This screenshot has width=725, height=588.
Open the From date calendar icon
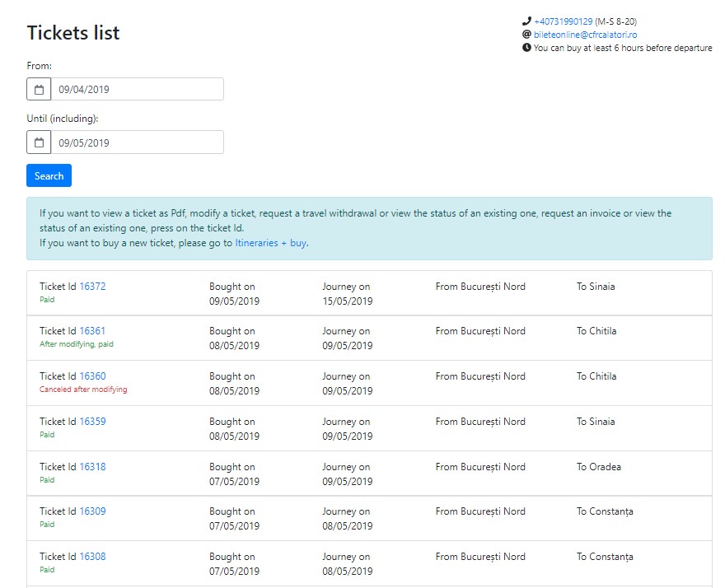tap(39, 89)
